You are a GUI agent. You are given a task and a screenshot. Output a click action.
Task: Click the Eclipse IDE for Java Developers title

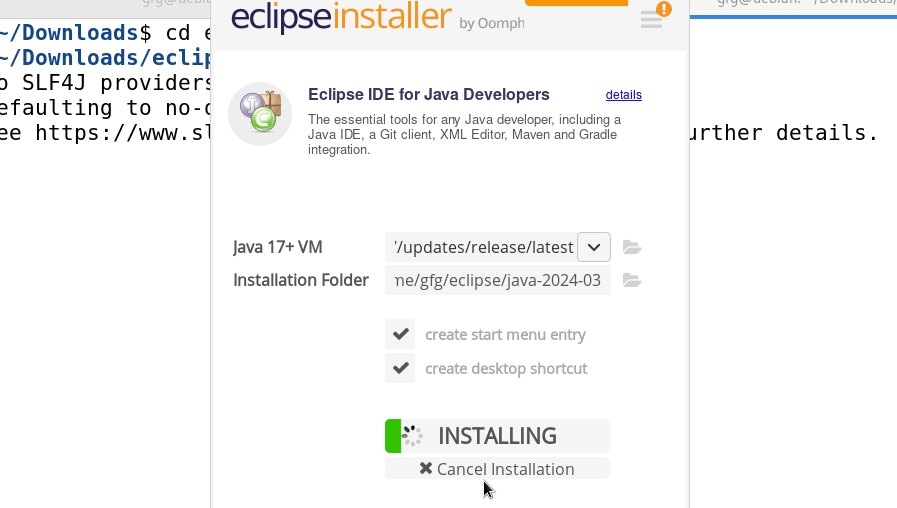pyautogui.click(x=428, y=94)
